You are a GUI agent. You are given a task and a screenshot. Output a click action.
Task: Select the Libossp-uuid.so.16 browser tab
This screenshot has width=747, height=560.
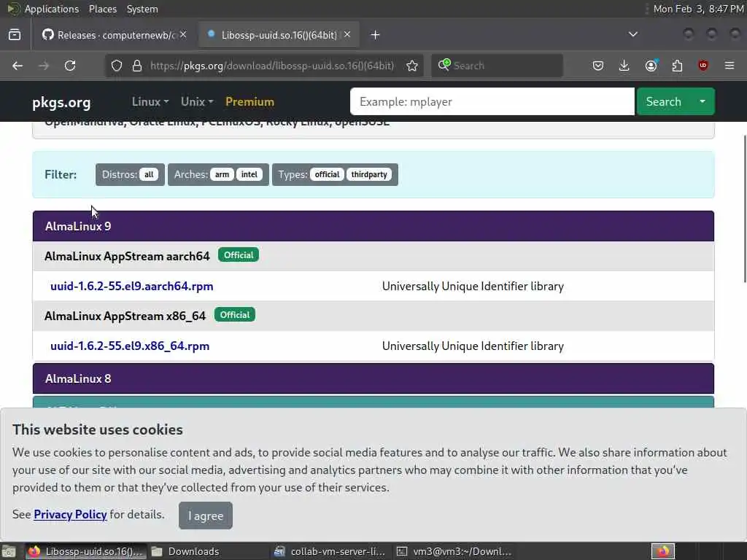pos(279,35)
